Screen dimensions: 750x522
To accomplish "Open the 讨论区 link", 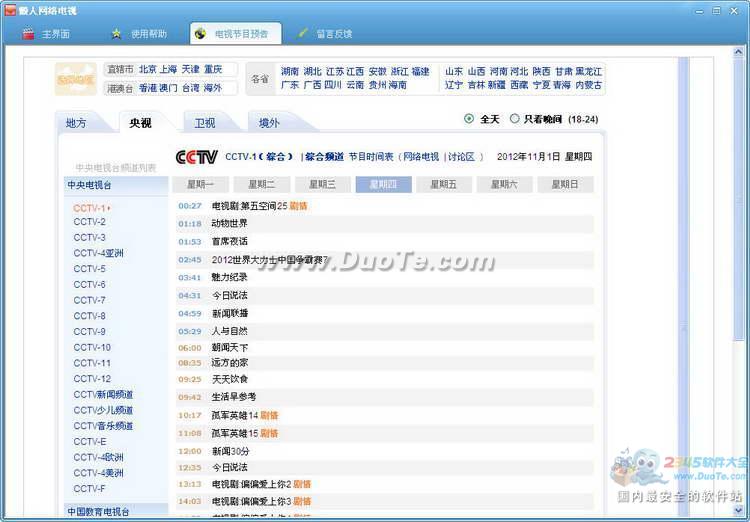I will (x=462, y=156).
